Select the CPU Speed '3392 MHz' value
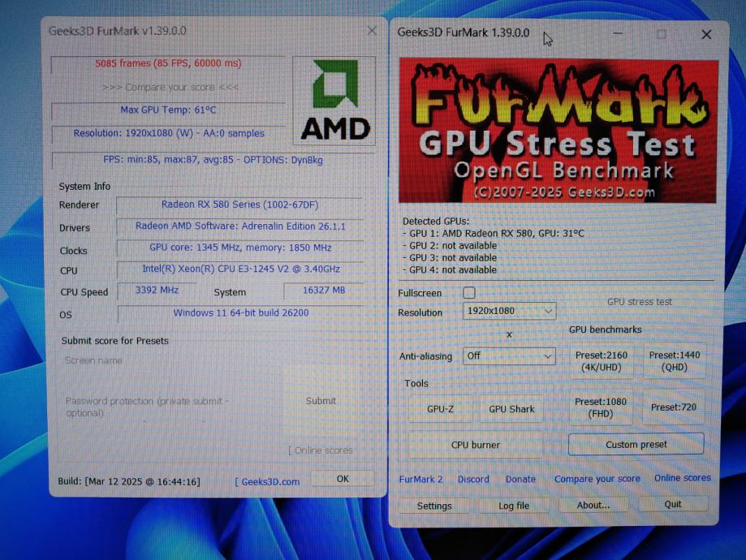The height and width of the screenshot is (560, 746). click(x=157, y=291)
